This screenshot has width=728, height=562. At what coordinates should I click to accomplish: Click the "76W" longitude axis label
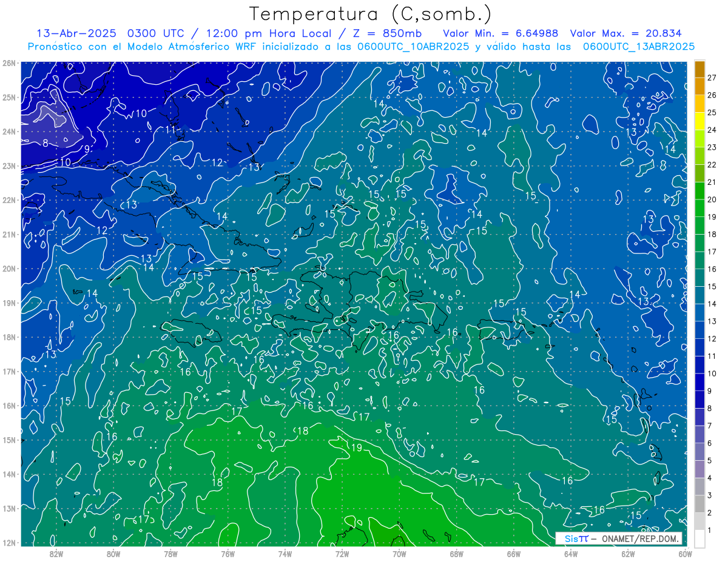click(227, 554)
